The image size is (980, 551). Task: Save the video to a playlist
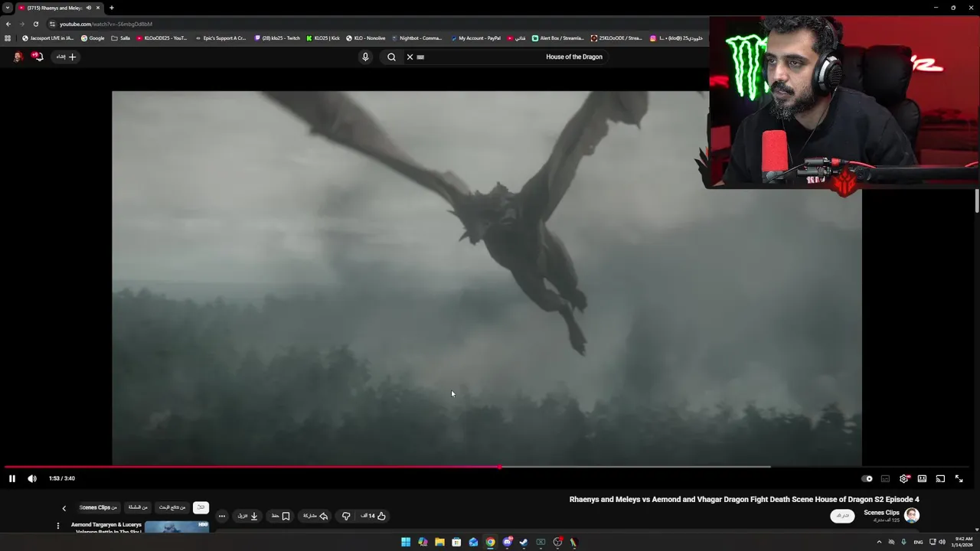click(x=280, y=516)
